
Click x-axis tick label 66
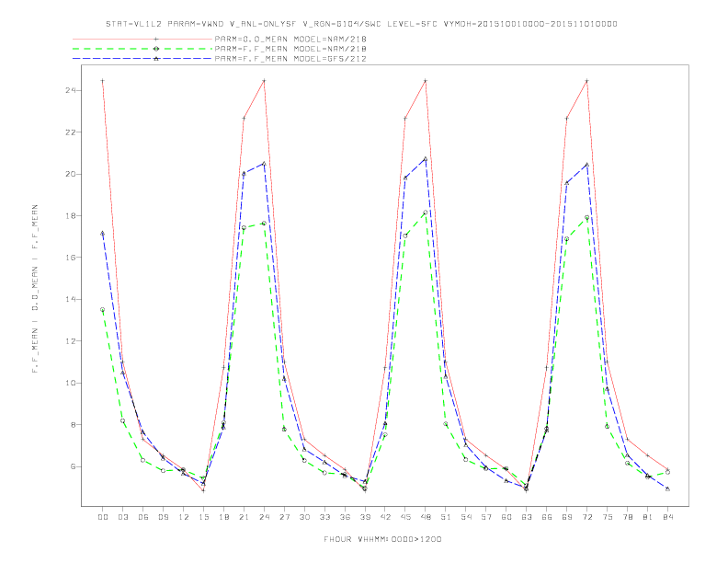point(547,517)
